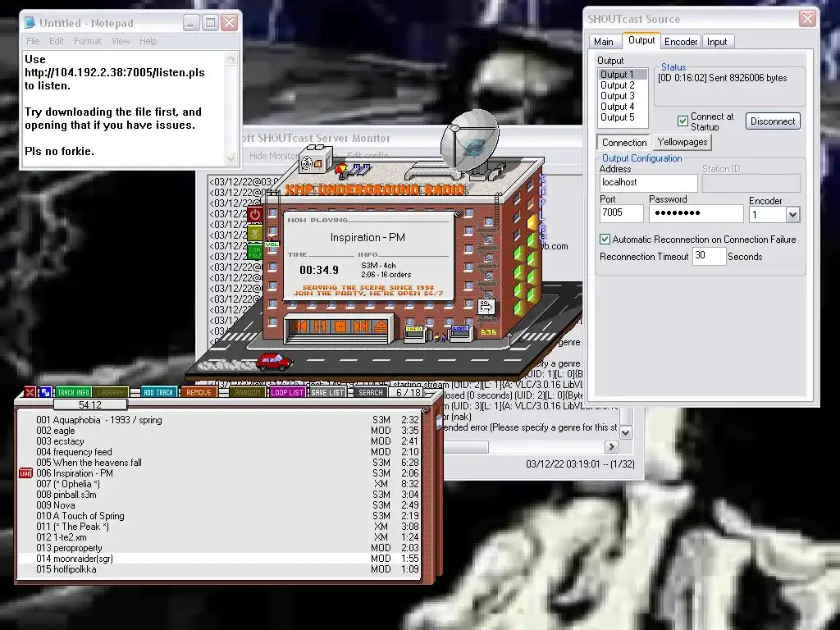Toggle Connect at Startup checkbox
The height and width of the screenshot is (630, 840).
tap(682, 121)
